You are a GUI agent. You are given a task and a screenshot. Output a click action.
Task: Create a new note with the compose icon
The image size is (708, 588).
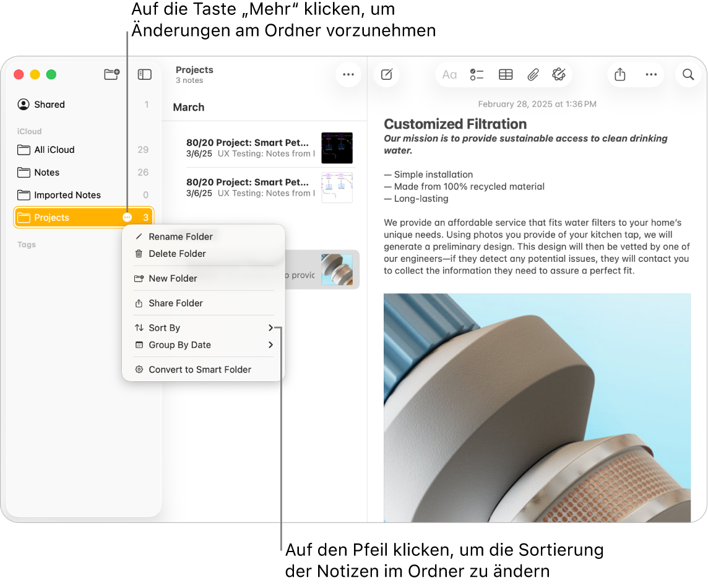pos(386,74)
